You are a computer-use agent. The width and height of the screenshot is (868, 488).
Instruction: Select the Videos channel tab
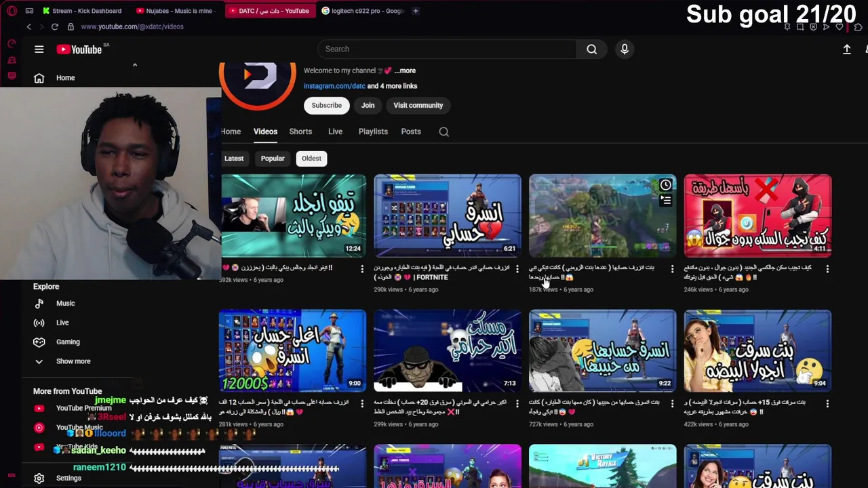click(x=265, y=131)
